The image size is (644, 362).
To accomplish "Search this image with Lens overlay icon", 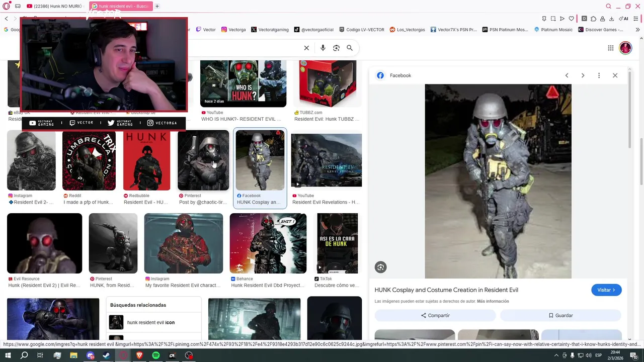I will [x=381, y=267].
